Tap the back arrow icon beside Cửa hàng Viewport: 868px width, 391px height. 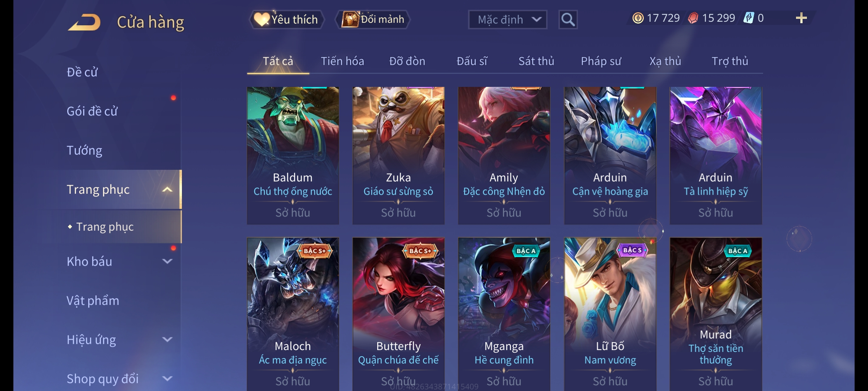coord(84,22)
